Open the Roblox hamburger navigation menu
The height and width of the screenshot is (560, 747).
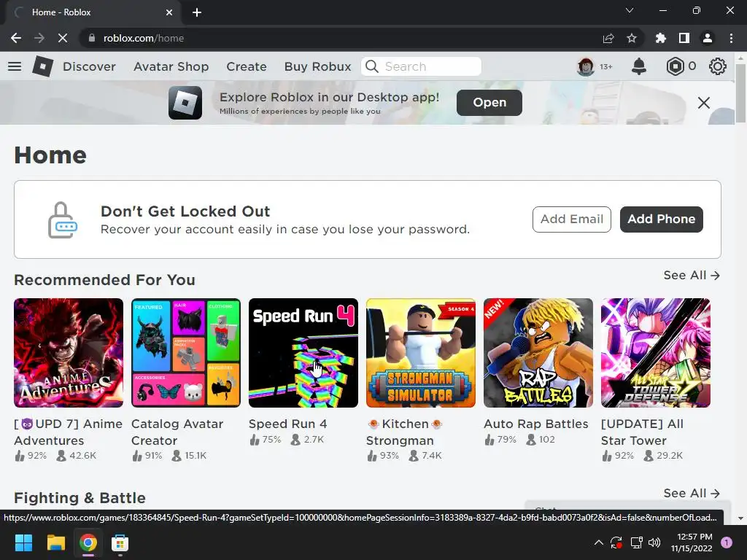tap(15, 66)
